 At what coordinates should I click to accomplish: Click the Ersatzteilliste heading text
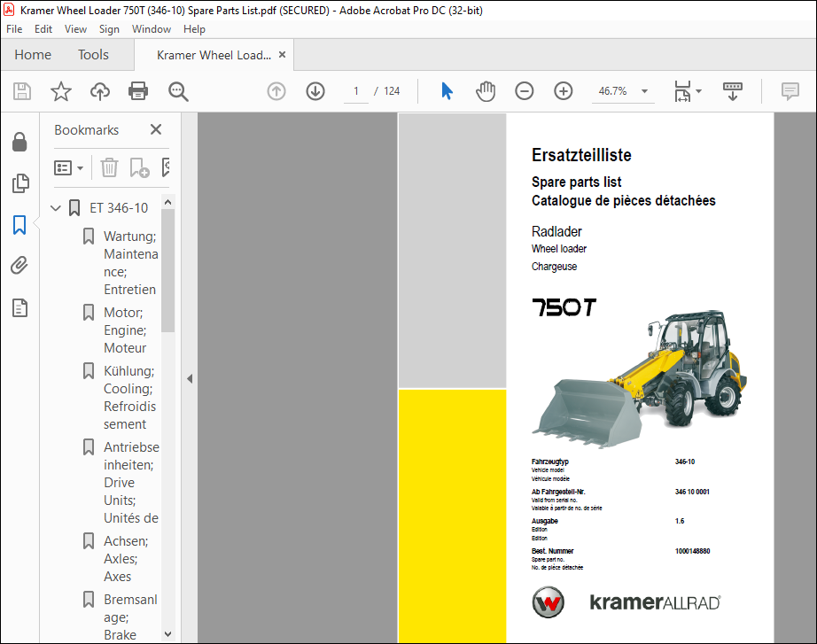(581, 155)
